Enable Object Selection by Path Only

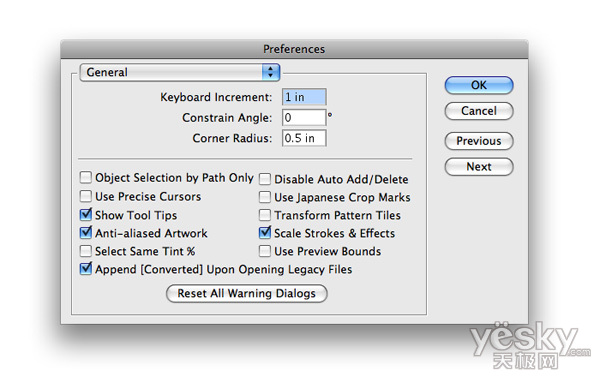click(86, 177)
